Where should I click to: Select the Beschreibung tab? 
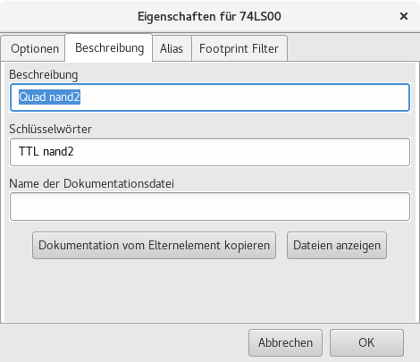point(109,48)
